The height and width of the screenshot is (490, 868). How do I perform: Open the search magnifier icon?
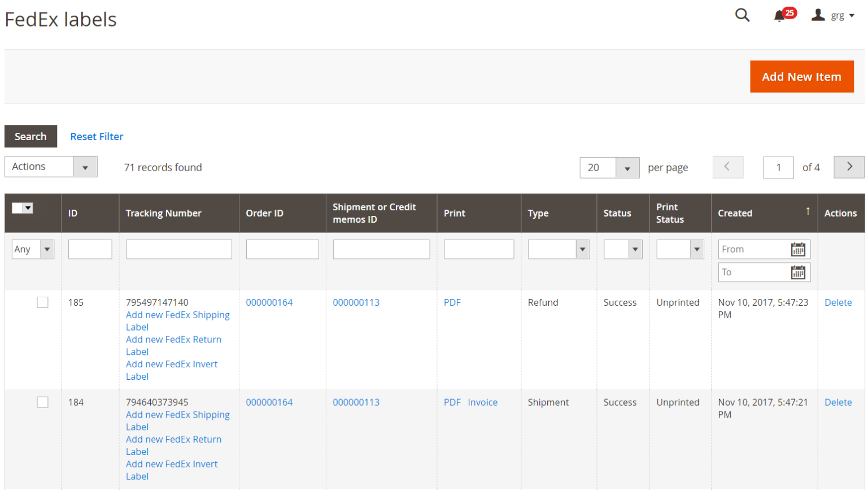pos(742,15)
